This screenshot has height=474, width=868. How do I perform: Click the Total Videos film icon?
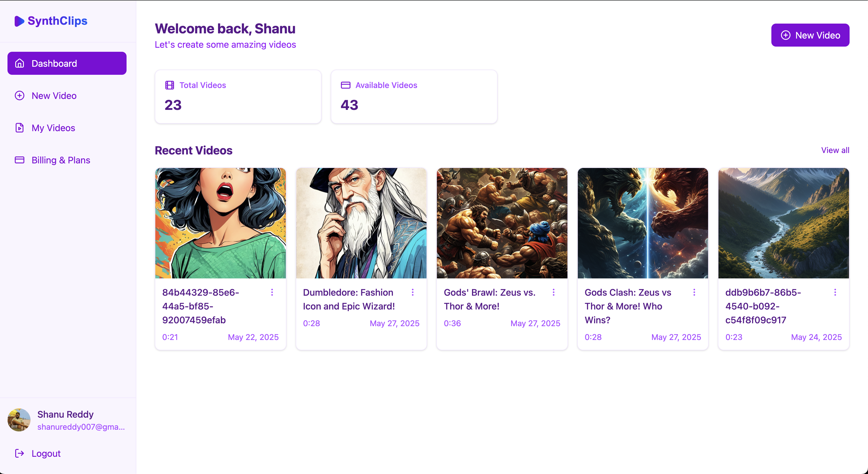(x=169, y=85)
